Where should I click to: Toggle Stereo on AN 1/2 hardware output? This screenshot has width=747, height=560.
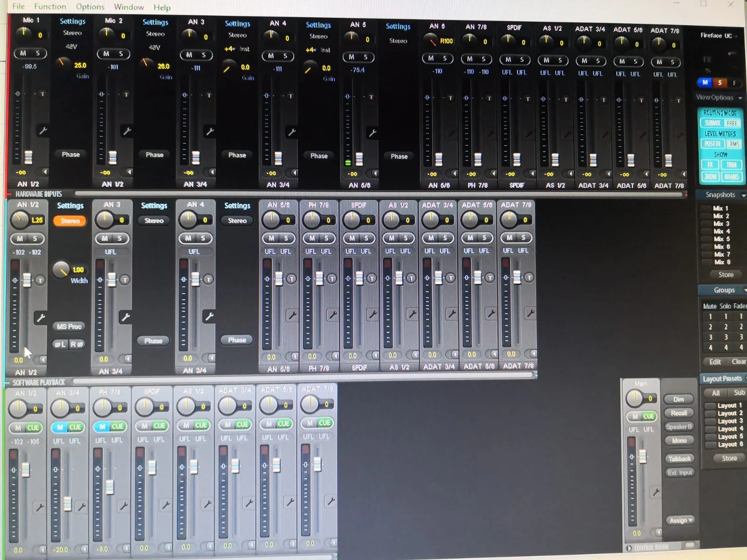click(70, 221)
